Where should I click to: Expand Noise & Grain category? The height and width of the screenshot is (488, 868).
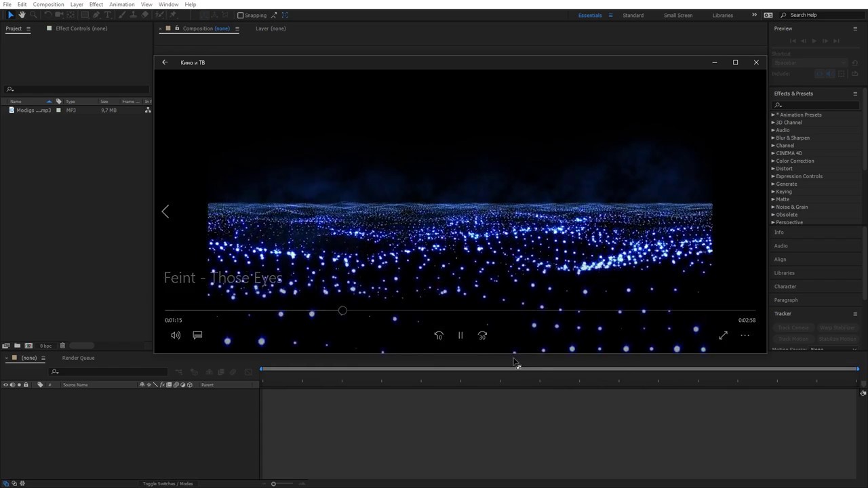coord(773,207)
